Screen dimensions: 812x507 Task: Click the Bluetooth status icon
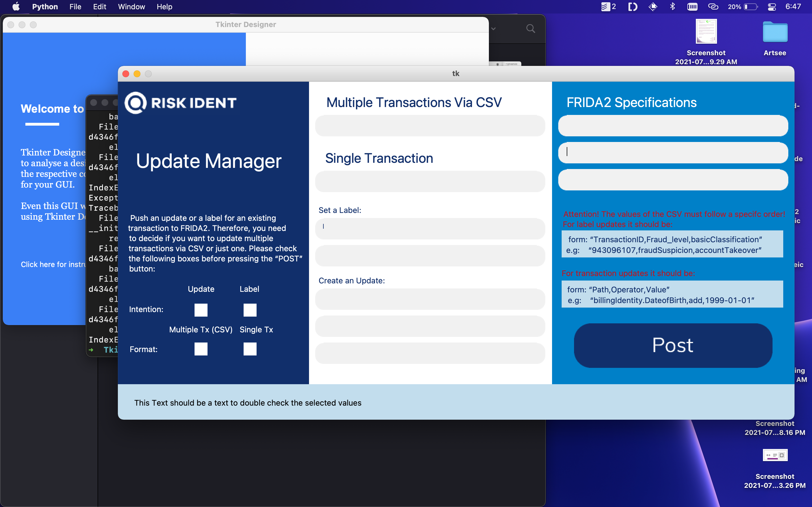[x=672, y=7]
